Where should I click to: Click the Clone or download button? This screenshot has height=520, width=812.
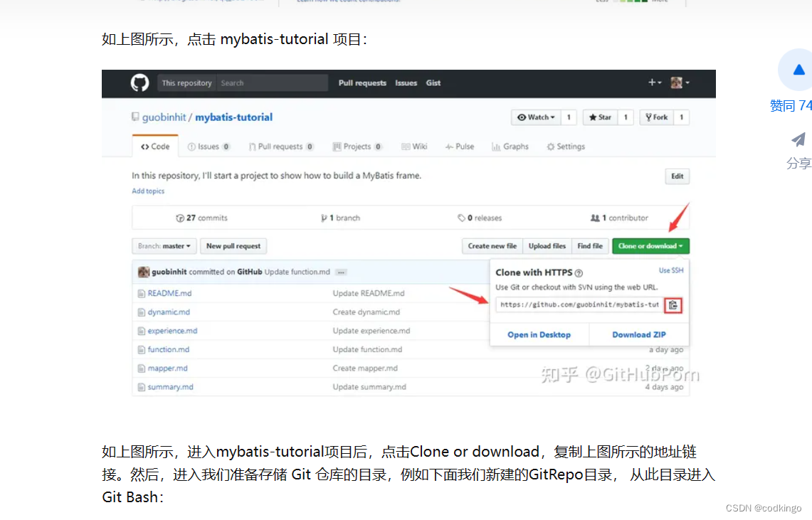[x=650, y=246]
